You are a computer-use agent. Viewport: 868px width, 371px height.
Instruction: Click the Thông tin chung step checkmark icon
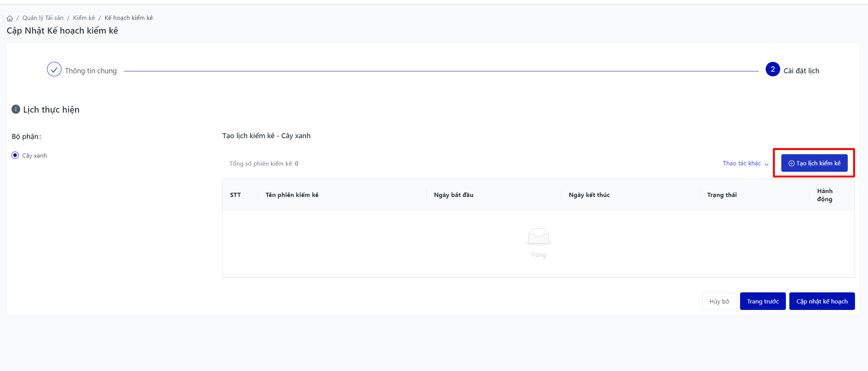pyautogui.click(x=54, y=69)
